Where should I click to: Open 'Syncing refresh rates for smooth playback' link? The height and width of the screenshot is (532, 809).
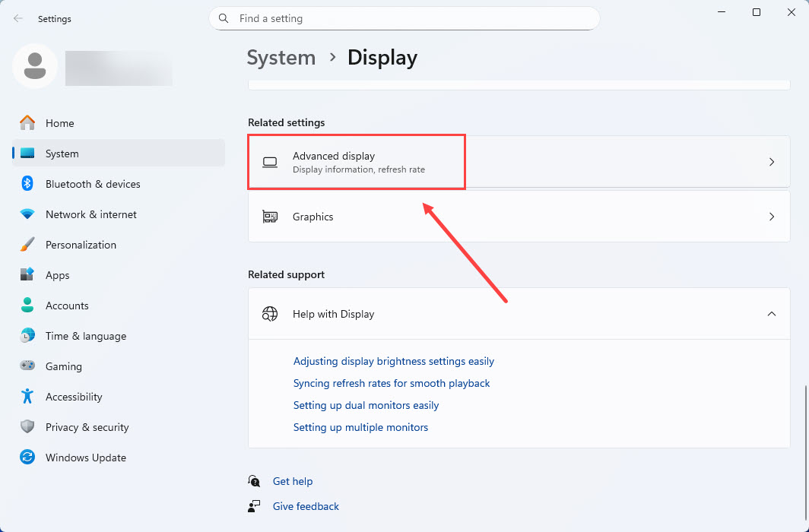pyautogui.click(x=392, y=383)
